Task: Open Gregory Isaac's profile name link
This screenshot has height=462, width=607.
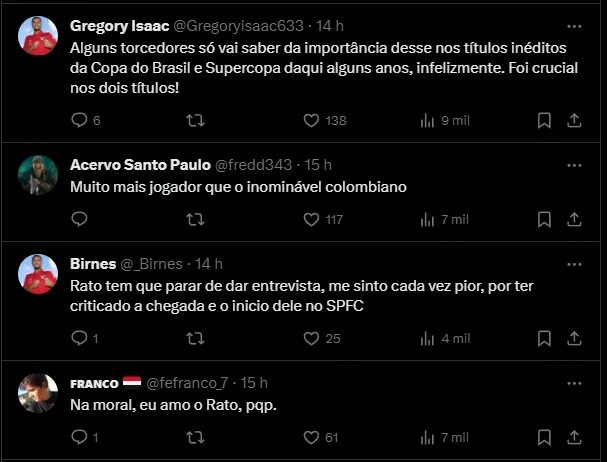Action: 120,24
